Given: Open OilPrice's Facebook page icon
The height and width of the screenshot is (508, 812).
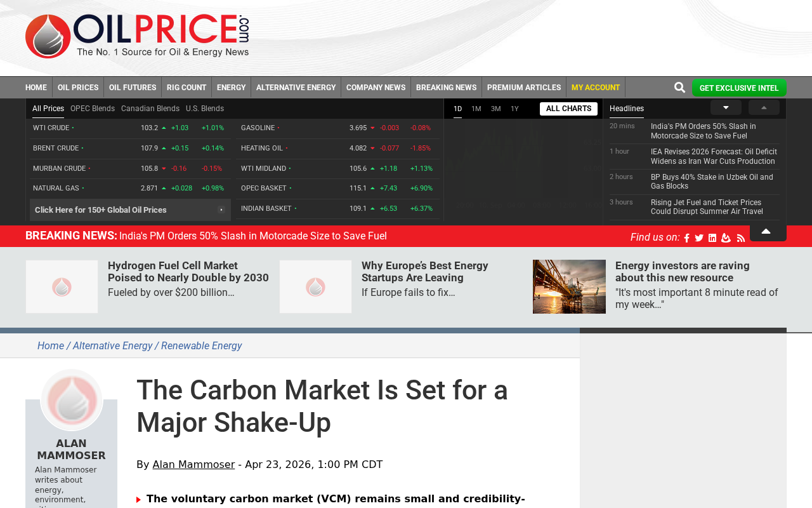Looking at the screenshot, I should point(686,238).
